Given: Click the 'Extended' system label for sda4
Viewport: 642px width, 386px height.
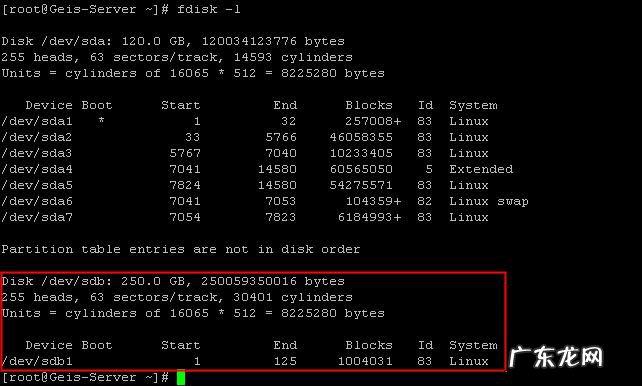Looking at the screenshot, I should (x=481, y=169).
